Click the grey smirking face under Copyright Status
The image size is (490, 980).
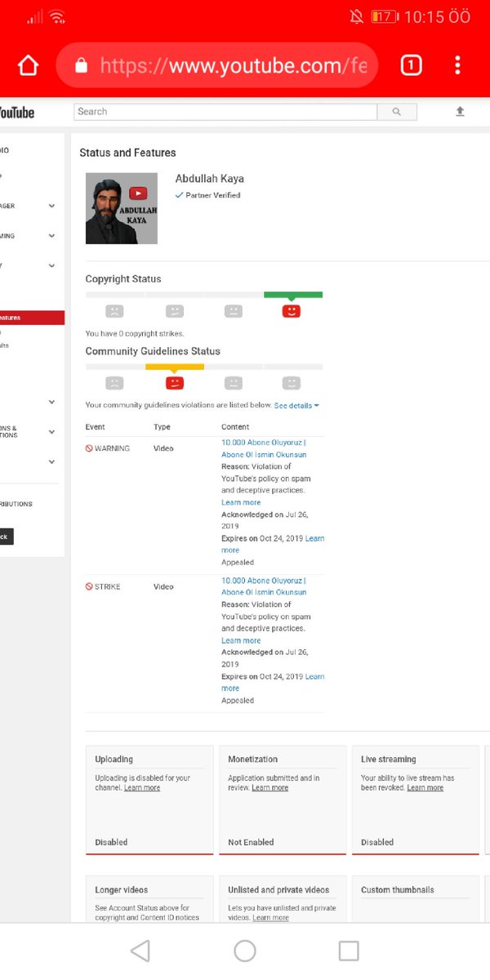coord(174,311)
